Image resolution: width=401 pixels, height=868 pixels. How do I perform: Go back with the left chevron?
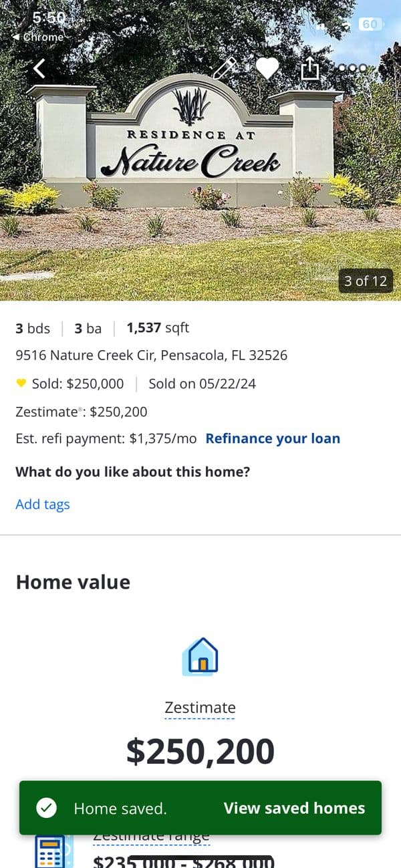click(x=40, y=68)
